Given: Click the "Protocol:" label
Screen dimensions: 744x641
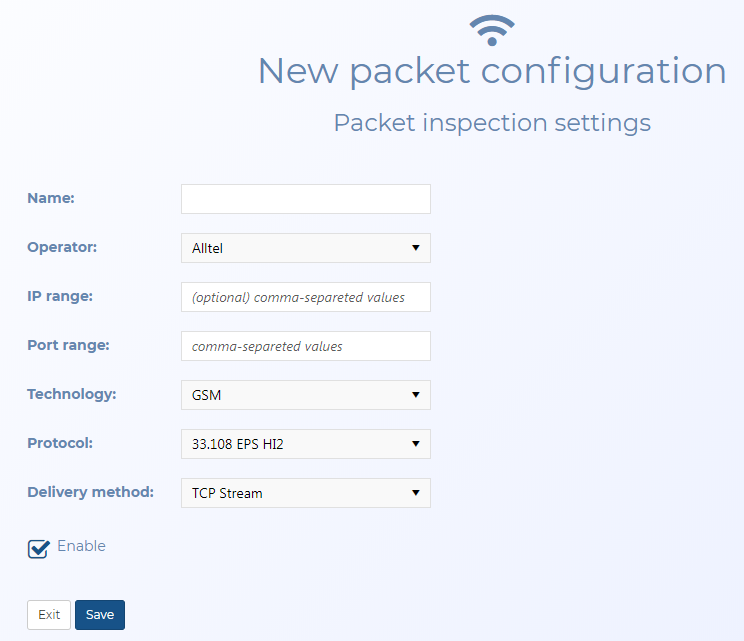Looking at the screenshot, I should pyautogui.click(x=60, y=443).
